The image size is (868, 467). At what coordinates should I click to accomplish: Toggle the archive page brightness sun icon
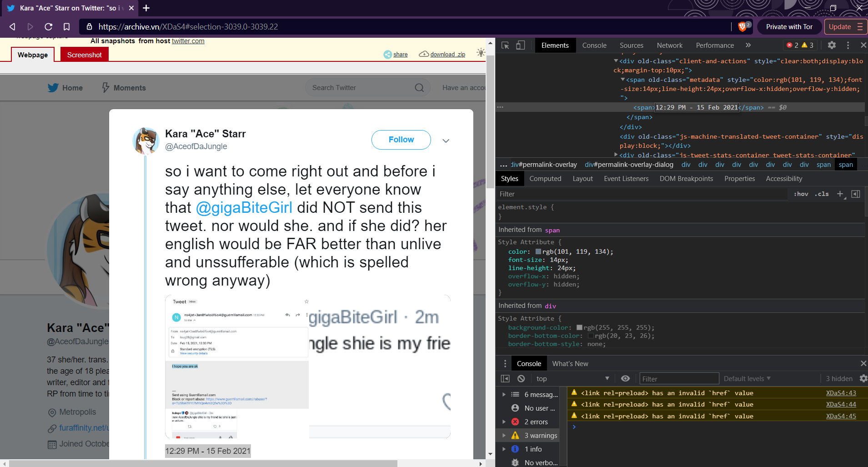click(x=481, y=53)
